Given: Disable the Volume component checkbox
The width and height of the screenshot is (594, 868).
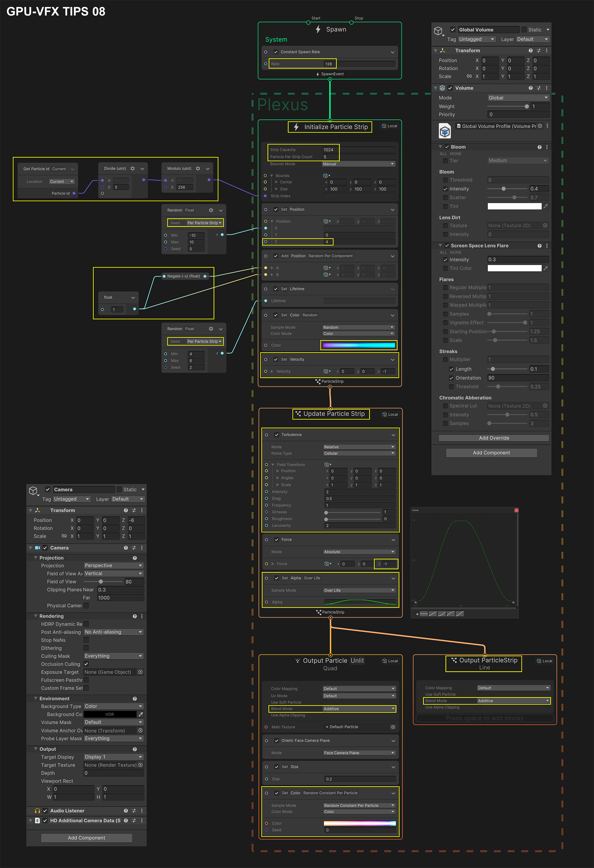Looking at the screenshot, I should [x=450, y=88].
